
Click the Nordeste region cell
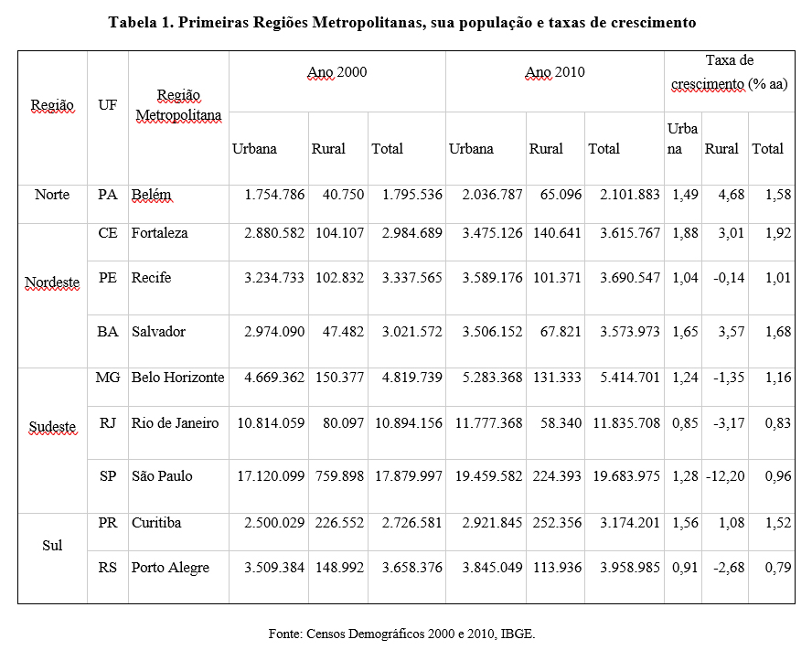(x=52, y=282)
